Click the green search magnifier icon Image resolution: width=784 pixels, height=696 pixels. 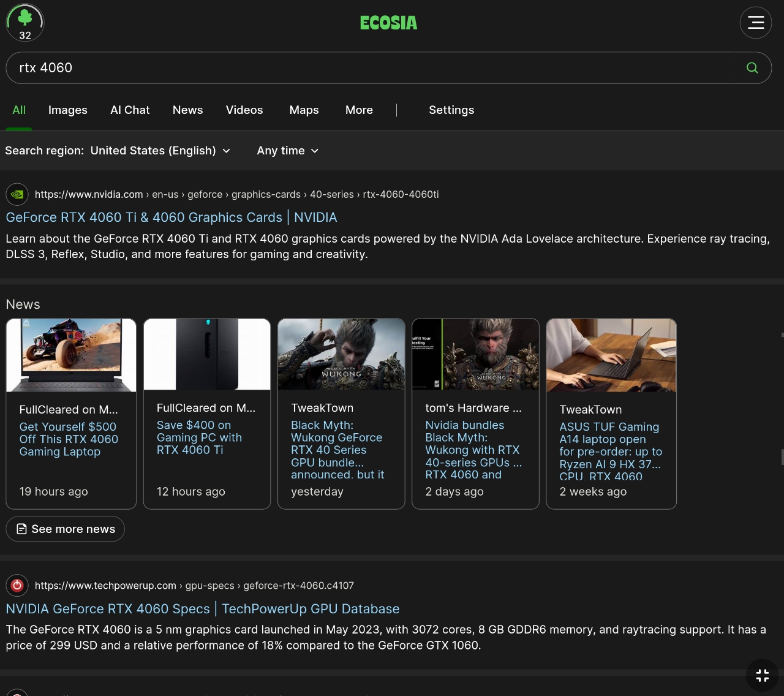tap(752, 68)
